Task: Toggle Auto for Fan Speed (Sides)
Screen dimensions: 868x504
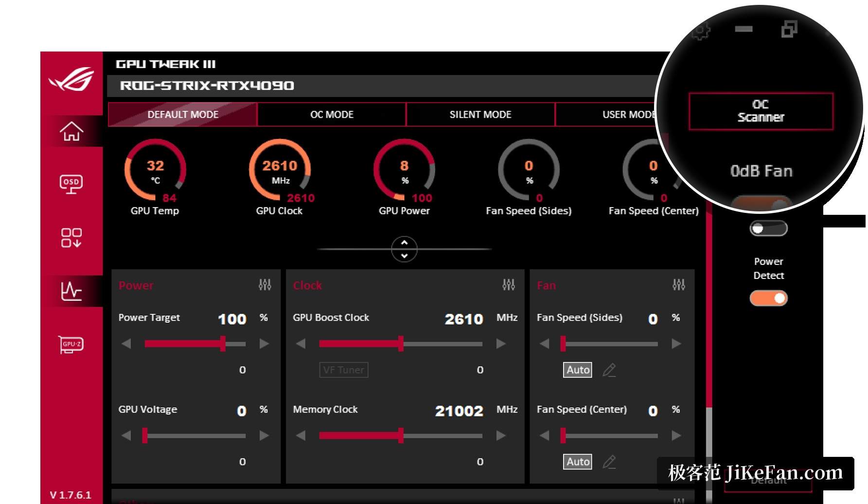Action: [578, 370]
